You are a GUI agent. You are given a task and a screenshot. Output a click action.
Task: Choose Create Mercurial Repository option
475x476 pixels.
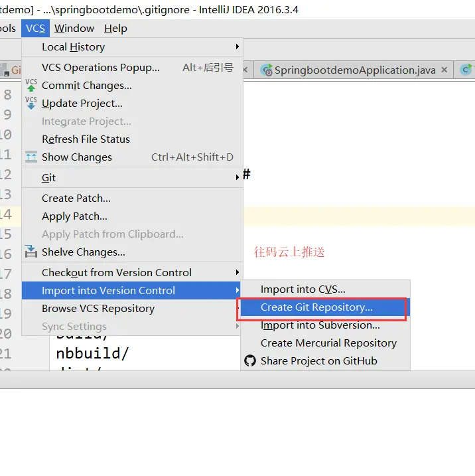(x=325, y=343)
